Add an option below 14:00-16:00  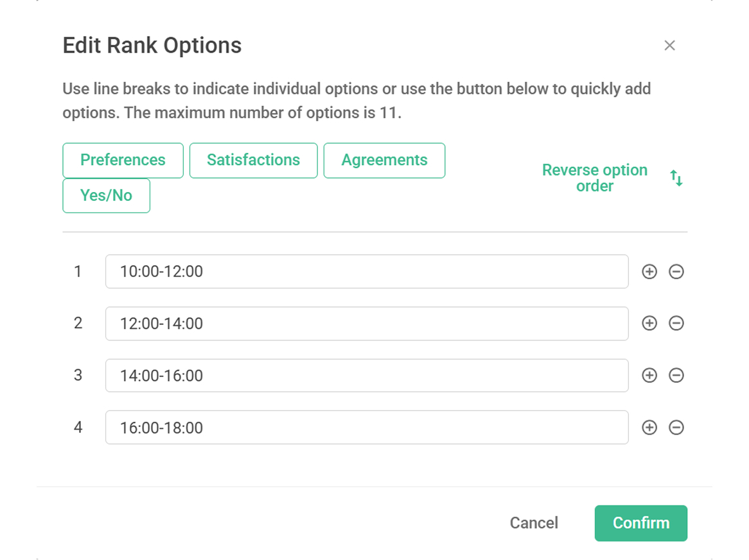click(x=649, y=376)
